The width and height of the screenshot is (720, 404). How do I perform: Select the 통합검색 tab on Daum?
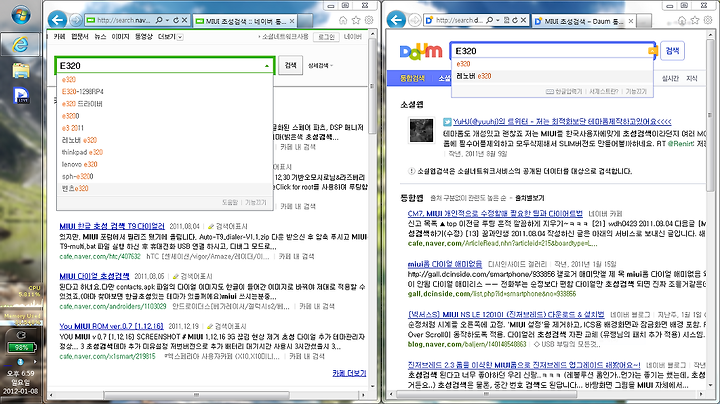click(412, 79)
